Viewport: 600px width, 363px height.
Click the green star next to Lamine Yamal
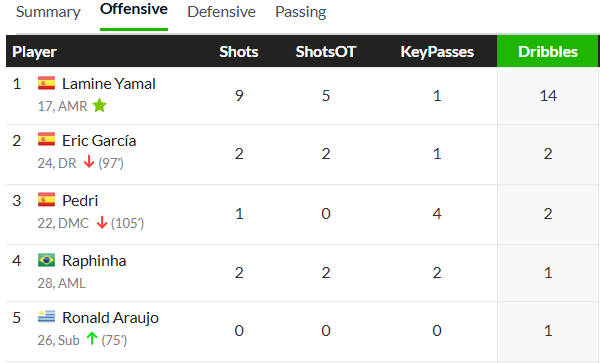[99, 105]
